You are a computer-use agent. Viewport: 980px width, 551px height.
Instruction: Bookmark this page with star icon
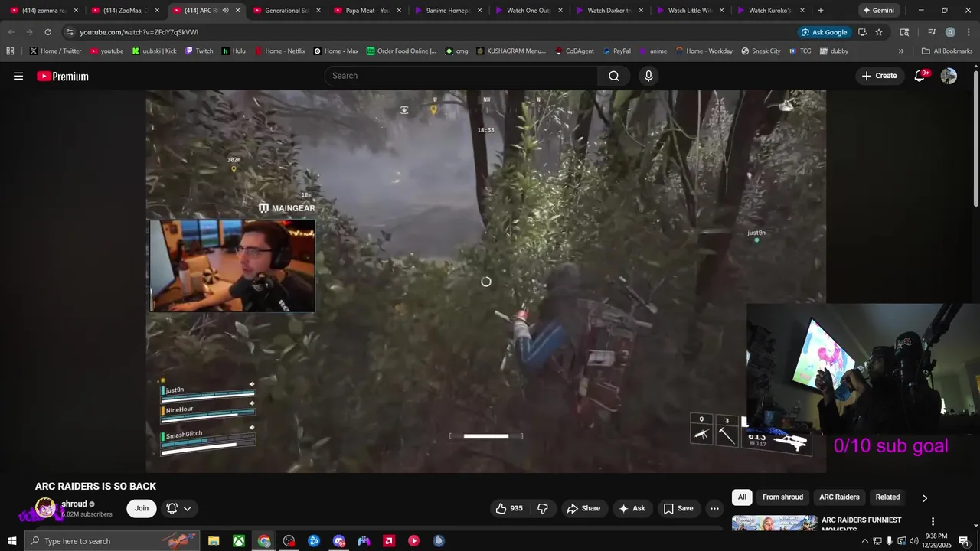[879, 32]
